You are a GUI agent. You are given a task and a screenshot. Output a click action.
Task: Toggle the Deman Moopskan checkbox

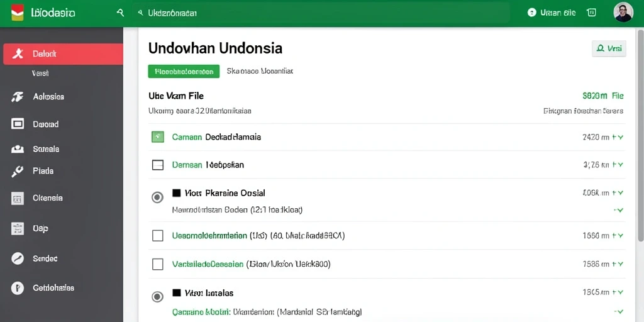pyautogui.click(x=158, y=165)
